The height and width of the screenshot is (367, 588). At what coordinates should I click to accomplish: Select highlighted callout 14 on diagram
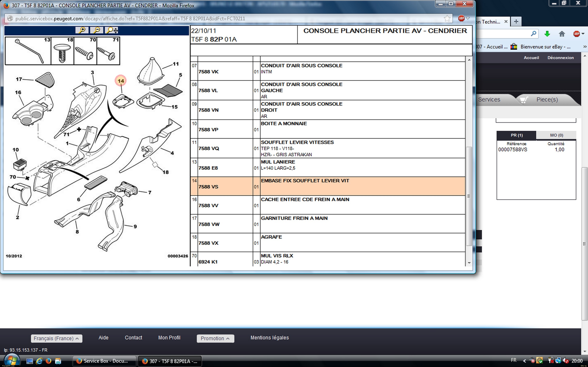pos(121,81)
